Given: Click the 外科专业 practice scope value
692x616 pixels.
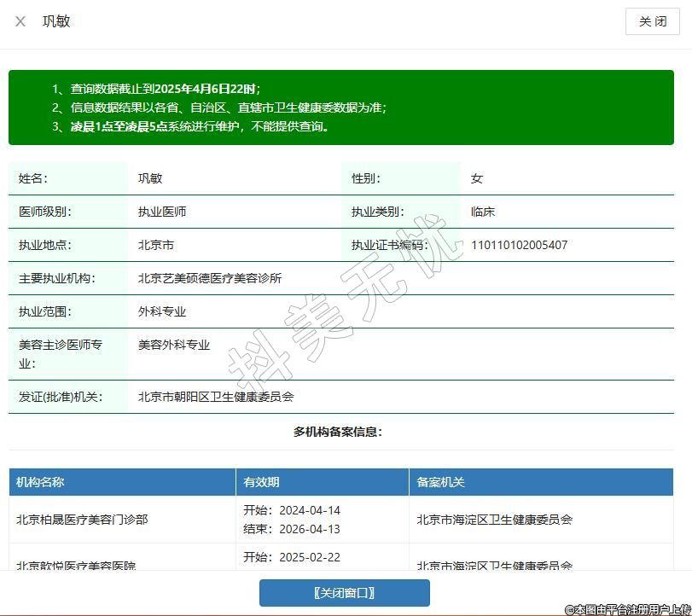Looking at the screenshot, I should click(162, 311).
